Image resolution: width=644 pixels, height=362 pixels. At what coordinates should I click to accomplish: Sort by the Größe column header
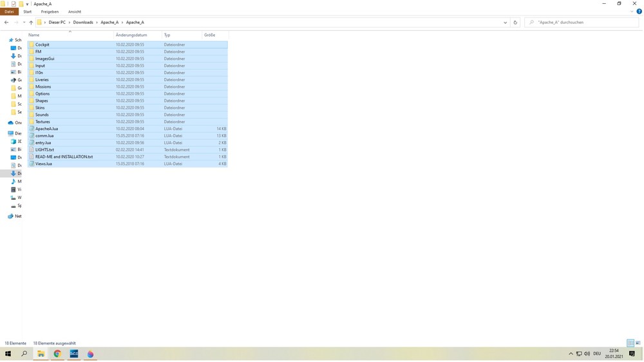(x=215, y=35)
